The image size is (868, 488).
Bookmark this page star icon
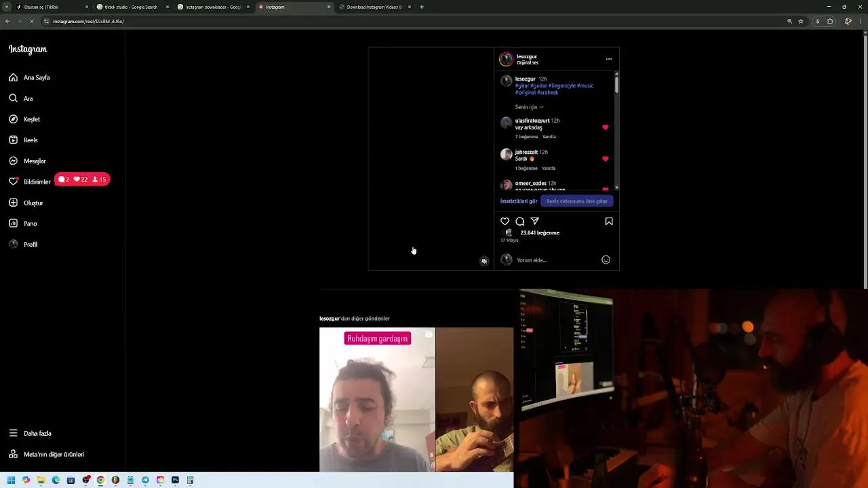click(x=801, y=21)
